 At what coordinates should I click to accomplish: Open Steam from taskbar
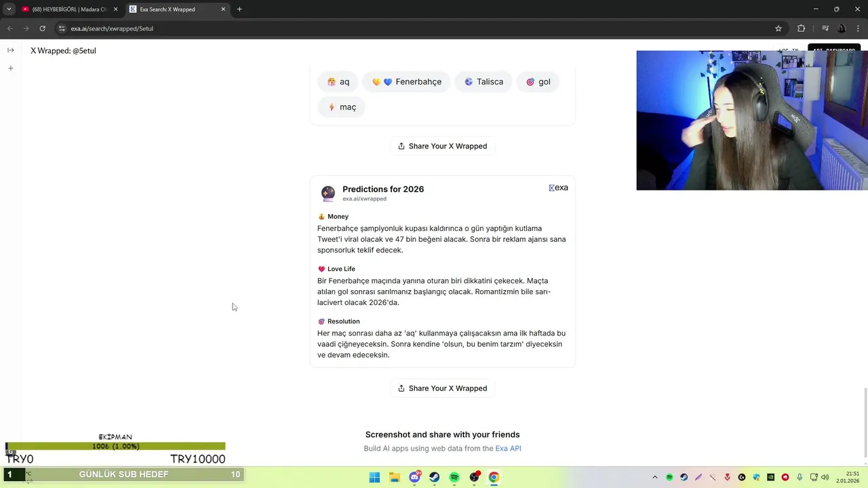434,477
